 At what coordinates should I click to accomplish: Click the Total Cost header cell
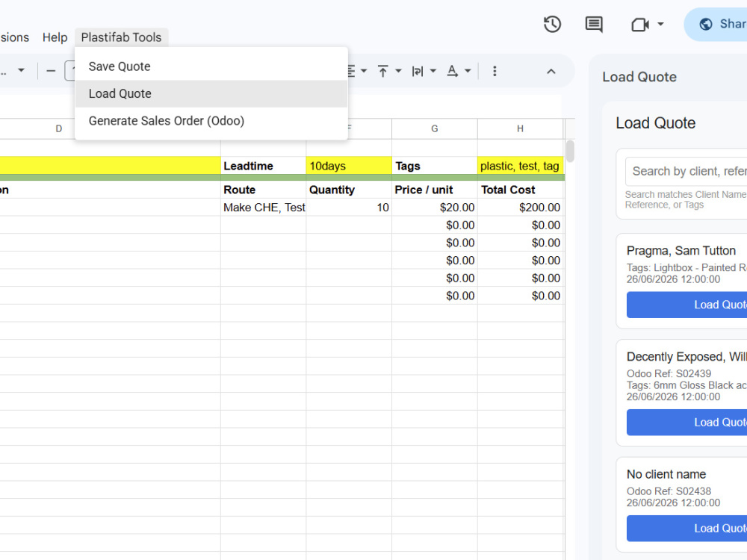(x=520, y=190)
